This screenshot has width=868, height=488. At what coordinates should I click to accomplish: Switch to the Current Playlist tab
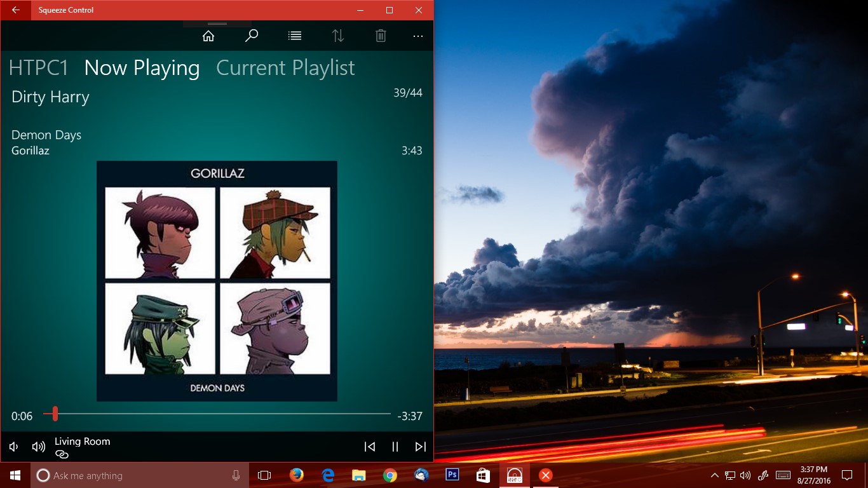[x=285, y=67]
